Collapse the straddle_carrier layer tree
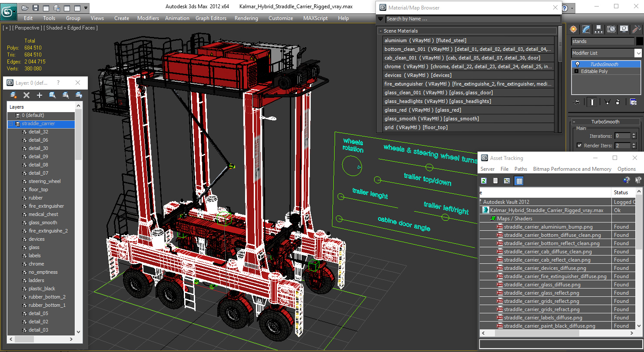The width and height of the screenshot is (644, 352). (11, 124)
